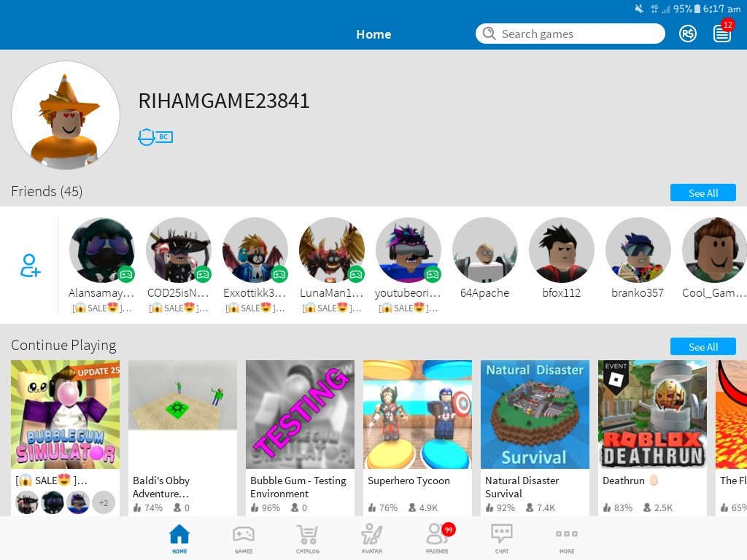Open the notifications feed icon with badge 12
The width and height of the screenshot is (747, 560).
[722, 32]
